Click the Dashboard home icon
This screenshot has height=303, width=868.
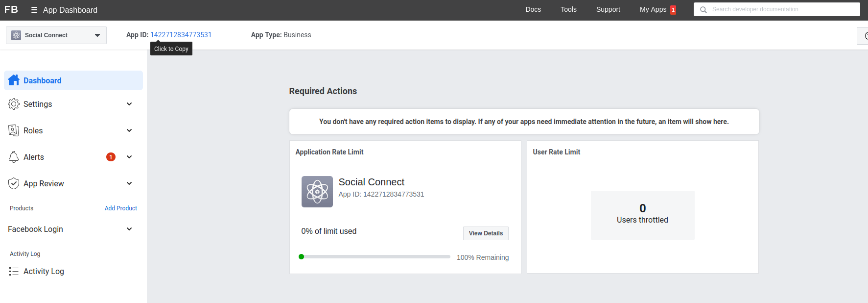pyautogui.click(x=14, y=80)
